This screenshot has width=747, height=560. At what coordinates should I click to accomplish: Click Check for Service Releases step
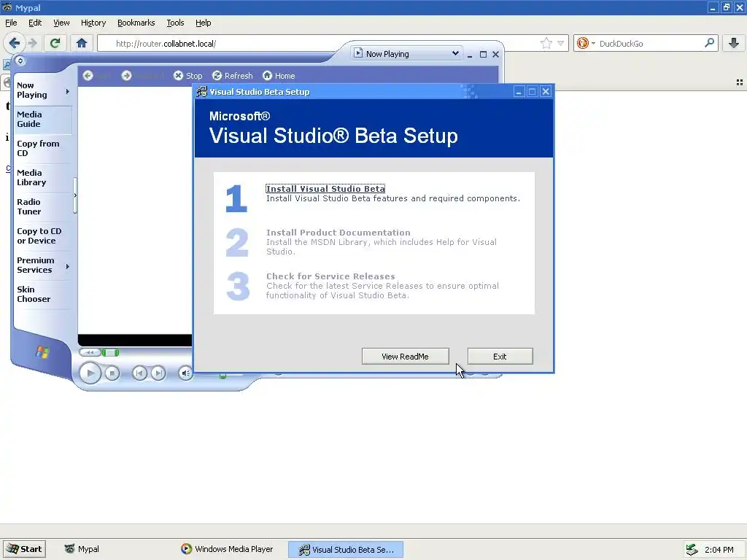[x=330, y=276]
